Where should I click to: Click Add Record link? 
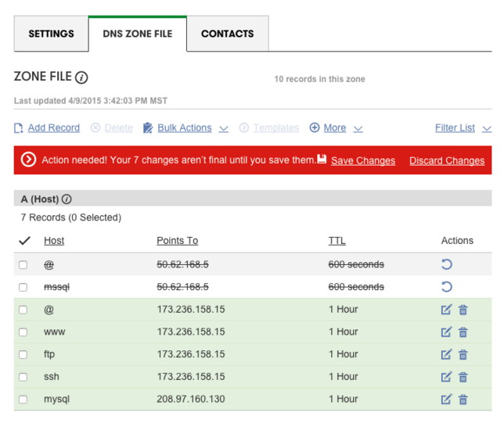[53, 128]
